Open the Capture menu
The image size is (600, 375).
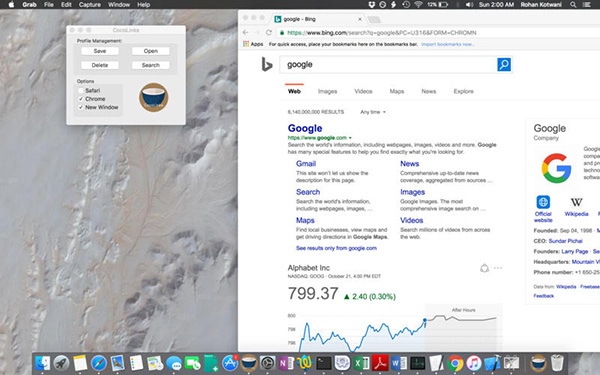pos(90,5)
